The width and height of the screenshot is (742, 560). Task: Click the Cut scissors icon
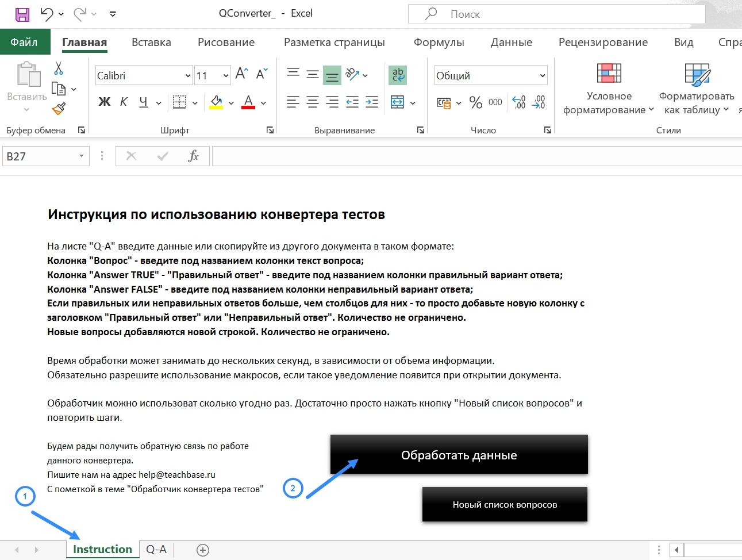(58, 68)
